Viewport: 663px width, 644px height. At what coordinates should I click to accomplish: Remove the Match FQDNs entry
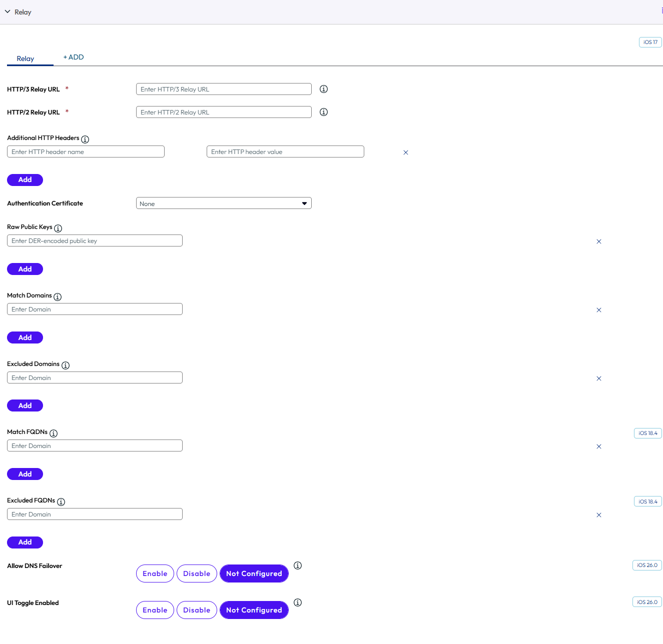coord(599,446)
